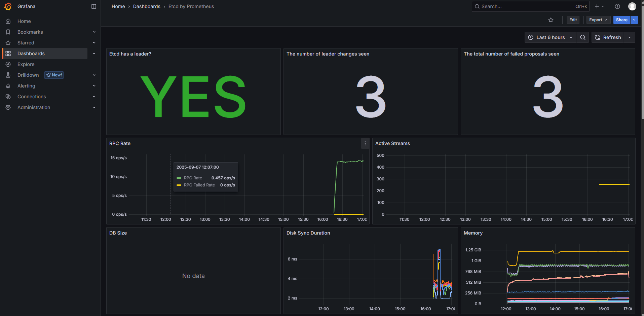Open the user profile avatar
644x316 pixels.
[632, 6]
